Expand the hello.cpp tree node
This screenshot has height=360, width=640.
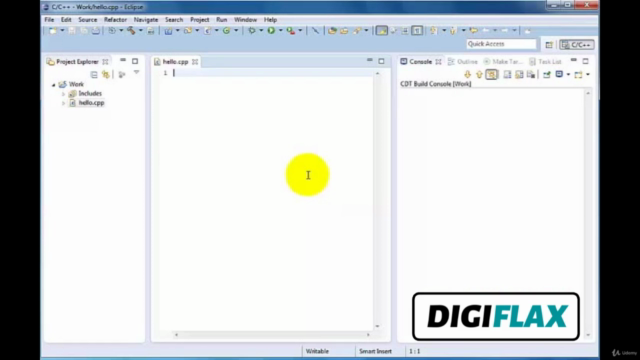pyautogui.click(x=63, y=103)
